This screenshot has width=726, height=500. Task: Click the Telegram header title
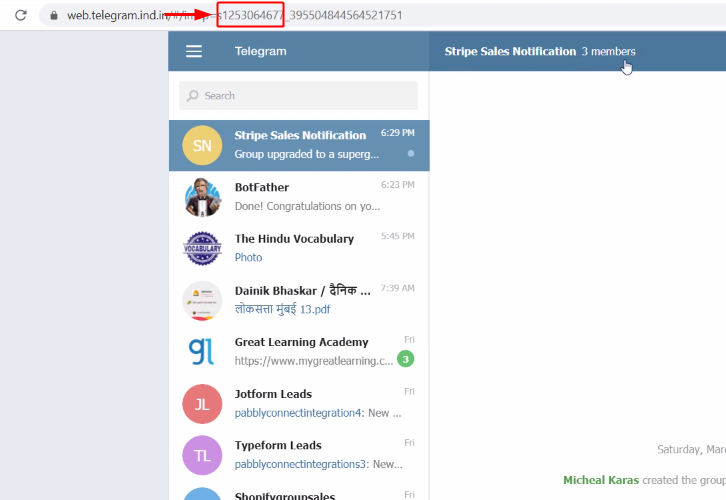[x=260, y=51]
